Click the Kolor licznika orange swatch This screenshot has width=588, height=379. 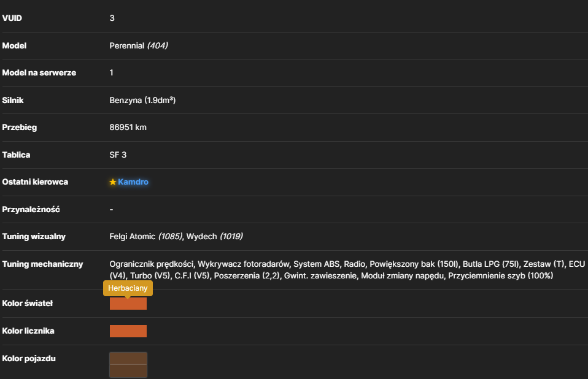[x=128, y=331]
